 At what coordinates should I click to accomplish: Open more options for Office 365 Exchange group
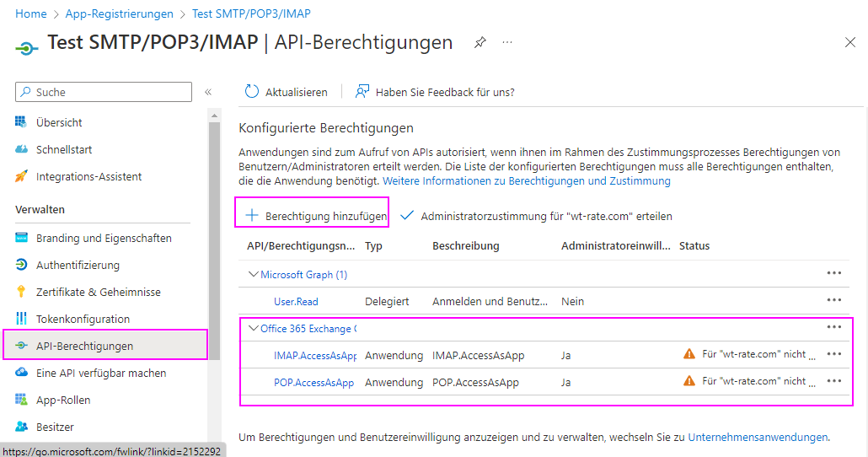[834, 327]
